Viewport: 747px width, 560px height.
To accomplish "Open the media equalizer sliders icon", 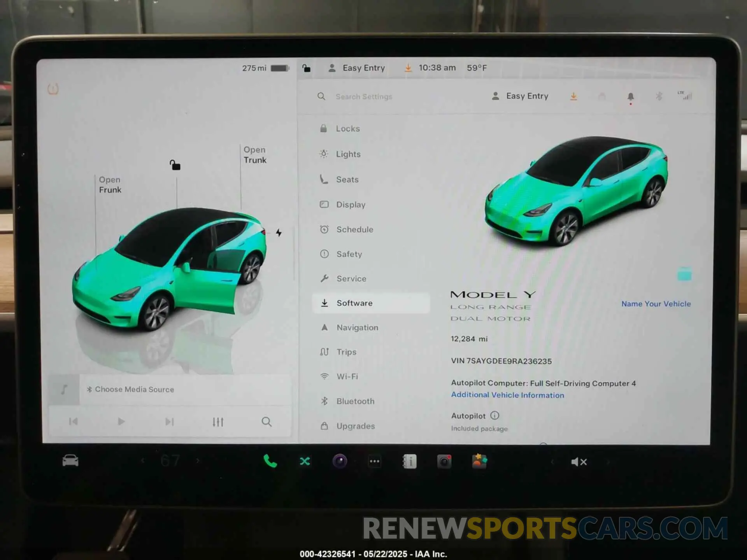I will coord(218,422).
